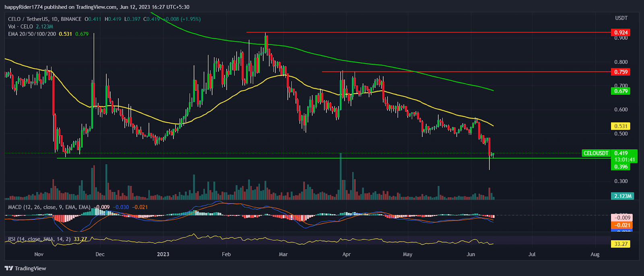Image resolution: width=644 pixels, height=276 pixels.
Task: Click the Mar label on time axis
Action: pyautogui.click(x=283, y=254)
